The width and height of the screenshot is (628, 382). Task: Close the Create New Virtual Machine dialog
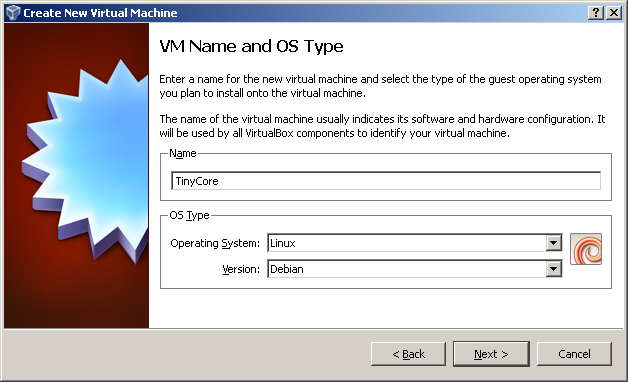coord(614,13)
